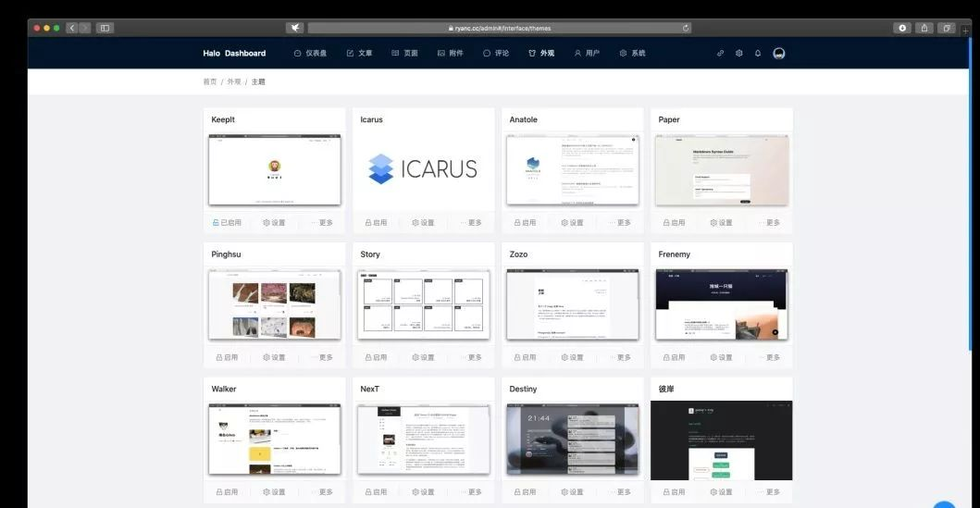The image size is (980, 508).
Task: Click the ryanc.cc address bar
Action: click(500, 28)
